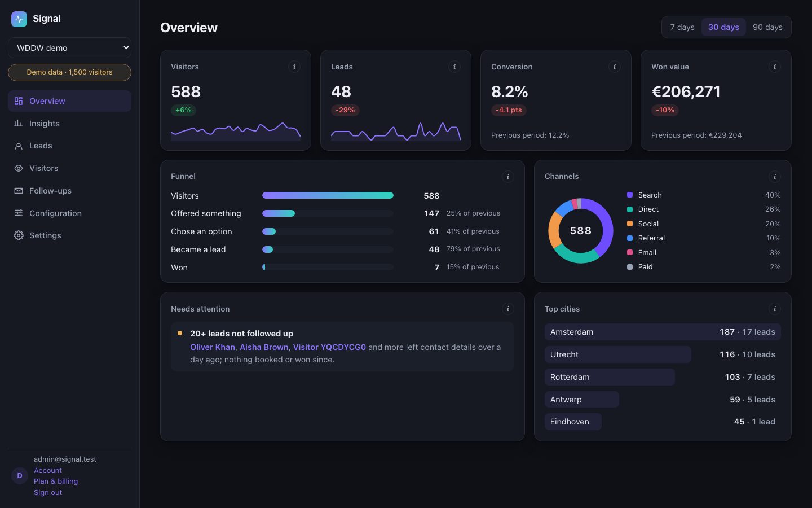
Task: Click the Search channel purple swatch
Action: point(630,195)
